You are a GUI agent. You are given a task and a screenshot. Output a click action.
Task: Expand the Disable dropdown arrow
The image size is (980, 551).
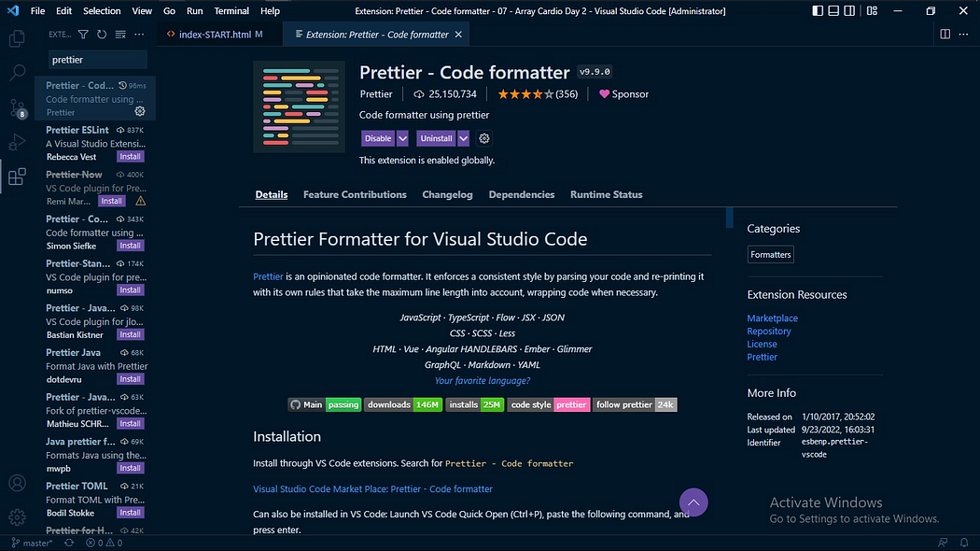click(x=402, y=138)
